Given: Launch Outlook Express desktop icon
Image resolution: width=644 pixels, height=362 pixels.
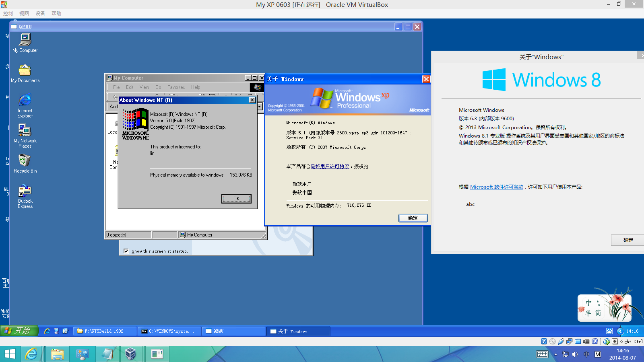Looking at the screenshot, I should (x=25, y=197).
